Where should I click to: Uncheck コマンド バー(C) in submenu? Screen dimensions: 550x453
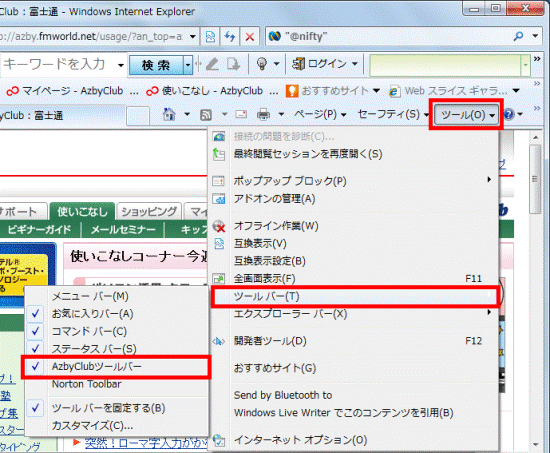(x=117, y=331)
